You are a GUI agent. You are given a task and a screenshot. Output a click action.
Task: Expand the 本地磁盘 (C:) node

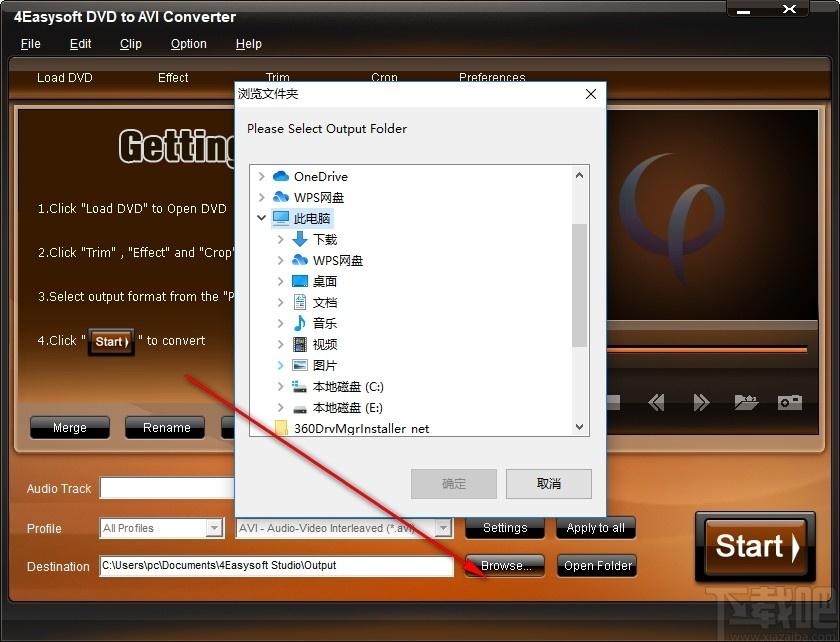pos(280,386)
